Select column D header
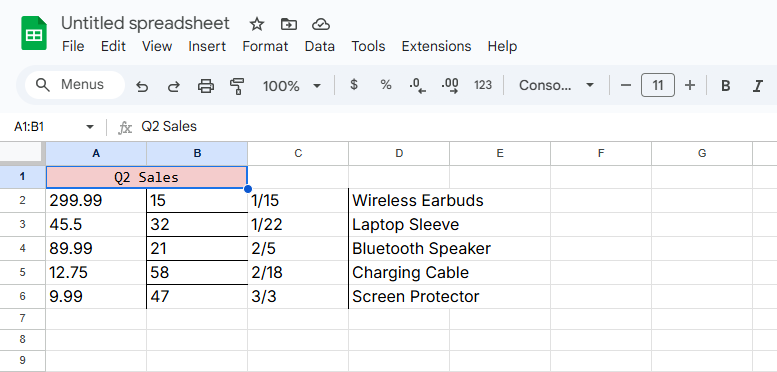 (399, 154)
